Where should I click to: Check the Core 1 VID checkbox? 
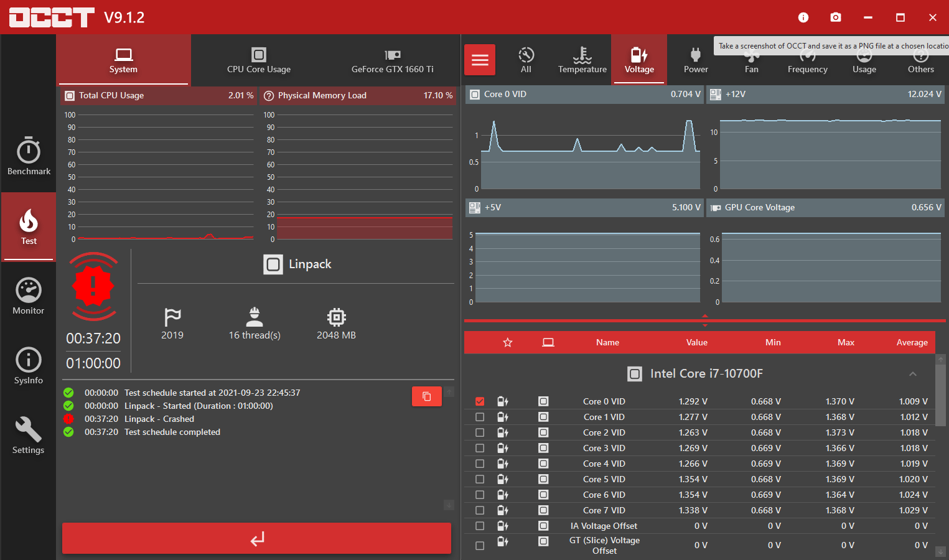(x=480, y=417)
